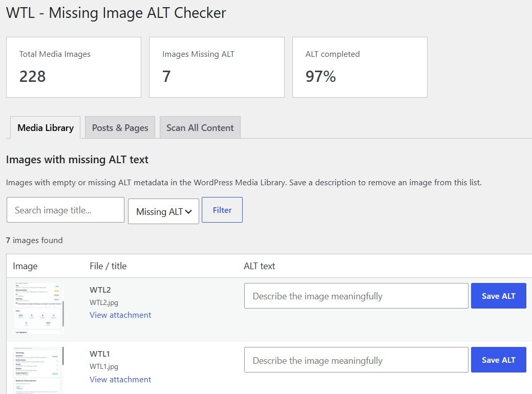Image resolution: width=532 pixels, height=394 pixels.
Task: Select the WTL2.jpg file name text
Action: (104, 302)
